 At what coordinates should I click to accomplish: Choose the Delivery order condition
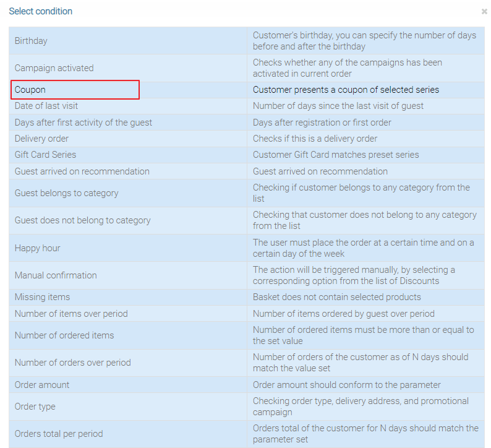(41, 139)
